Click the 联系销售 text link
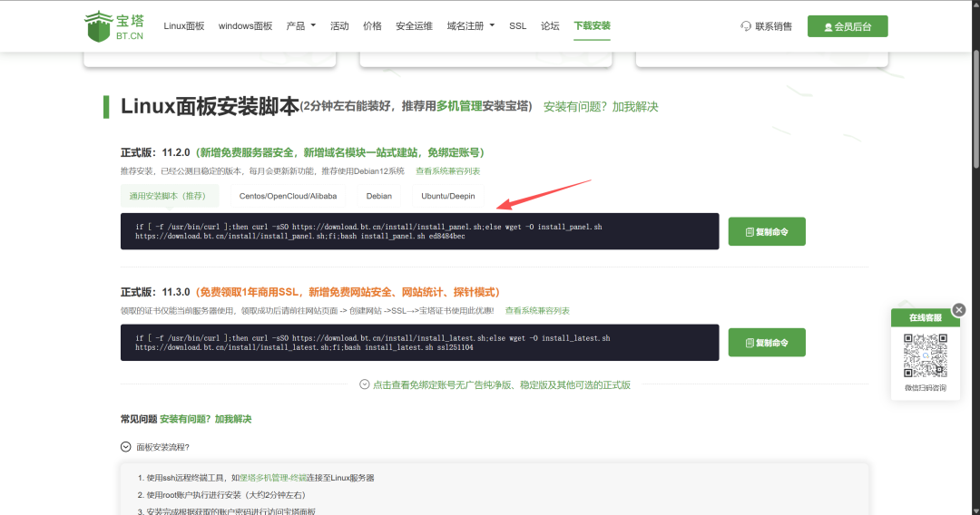 pos(773,26)
